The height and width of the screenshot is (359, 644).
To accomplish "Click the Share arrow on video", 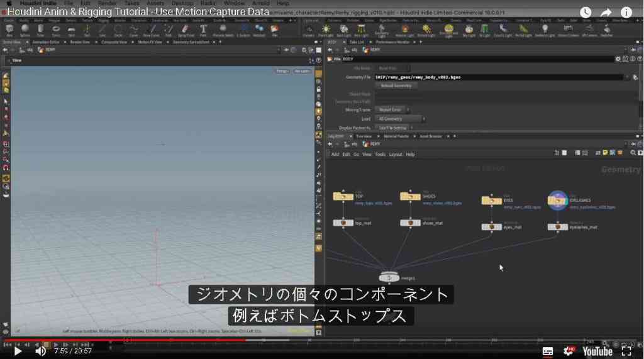I will (x=606, y=13).
